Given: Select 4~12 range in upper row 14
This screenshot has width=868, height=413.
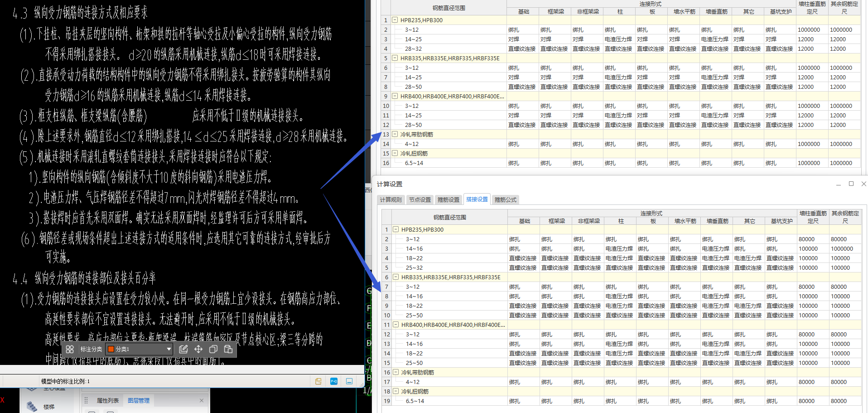Looking at the screenshot, I should (412, 144).
